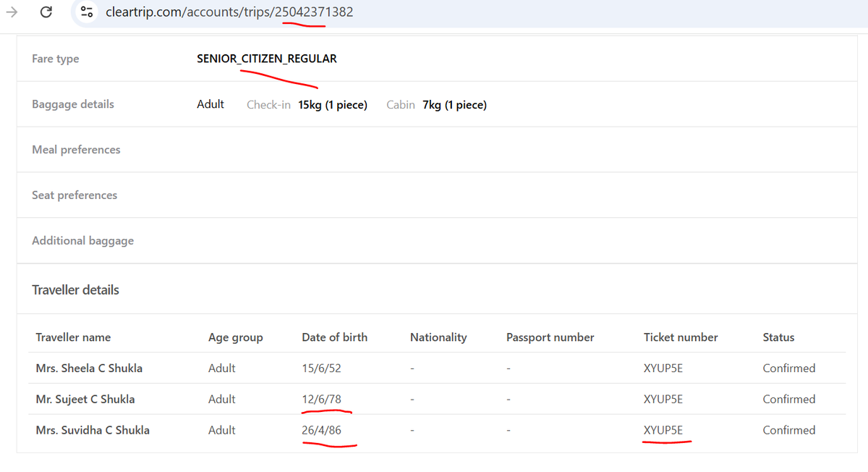This screenshot has height=472, width=868.
Task: Select the "Fare type" label
Action: [56, 59]
